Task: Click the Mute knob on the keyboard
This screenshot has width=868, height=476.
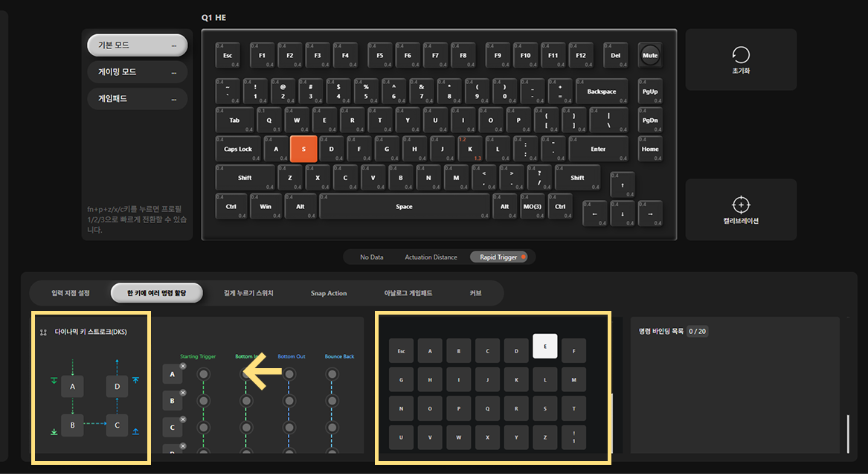Action: [x=650, y=55]
